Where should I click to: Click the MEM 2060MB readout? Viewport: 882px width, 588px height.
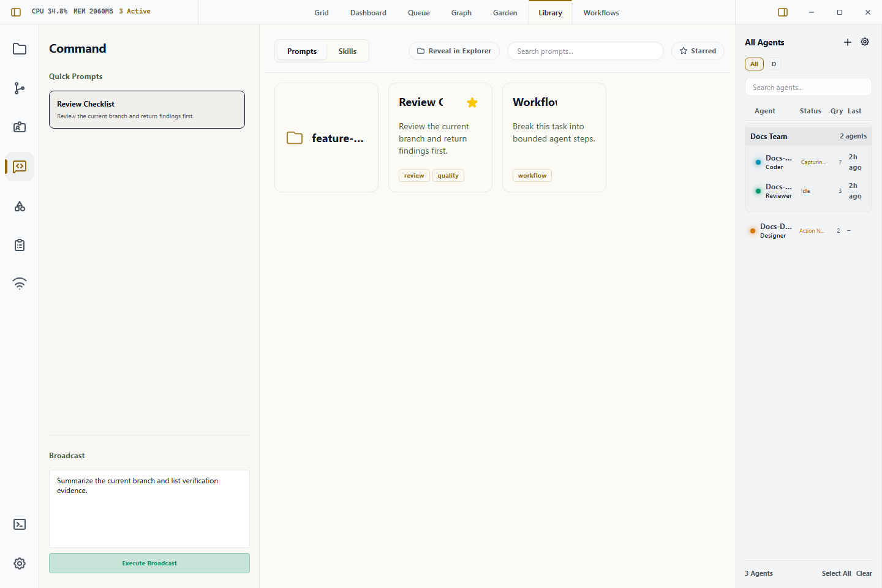(x=93, y=11)
